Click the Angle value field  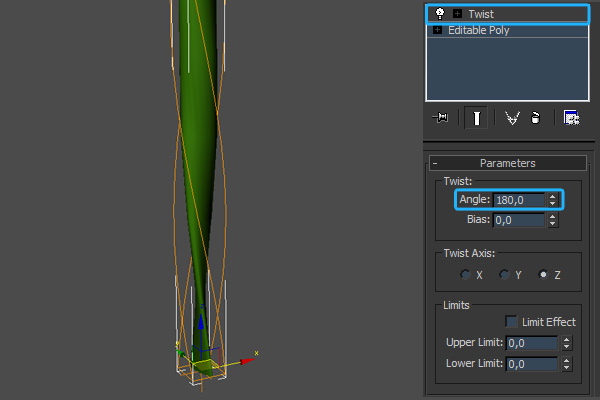point(519,200)
